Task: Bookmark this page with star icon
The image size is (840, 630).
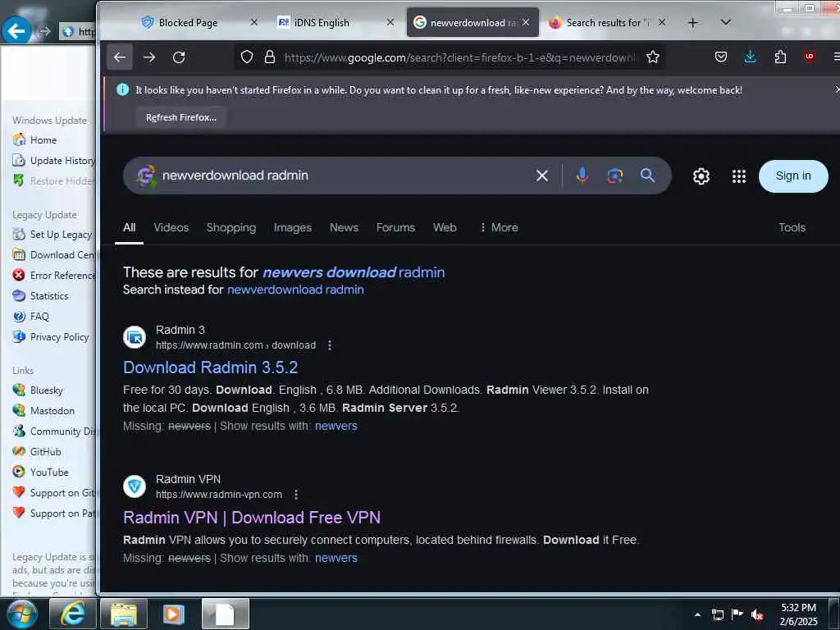Action: [652, 57]
